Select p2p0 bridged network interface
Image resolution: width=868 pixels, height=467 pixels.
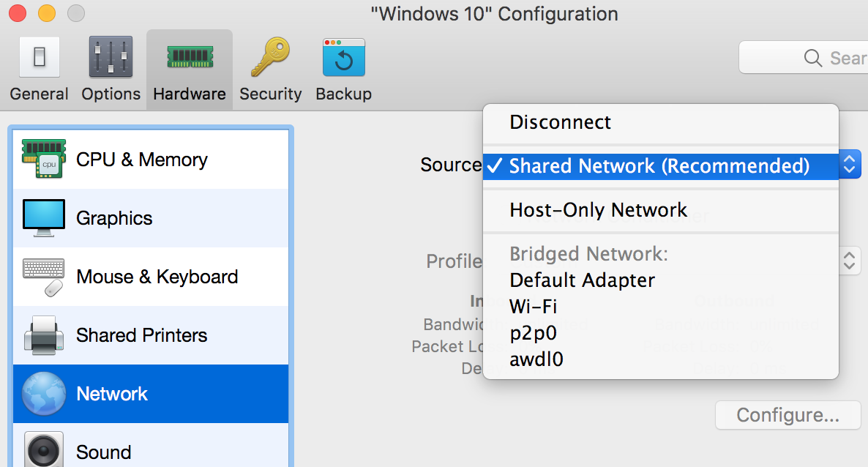click(533, 333)
